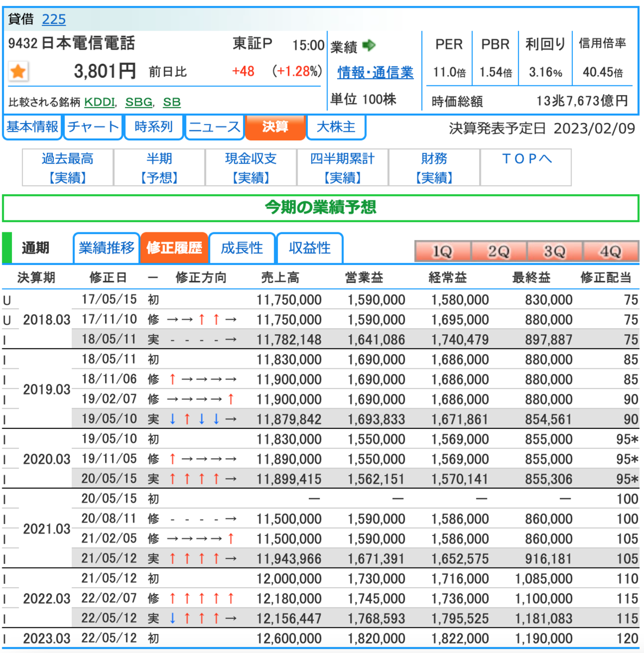644x653 pixels.
Task: Open the SB comparison stock link
Action: point(172,102)
